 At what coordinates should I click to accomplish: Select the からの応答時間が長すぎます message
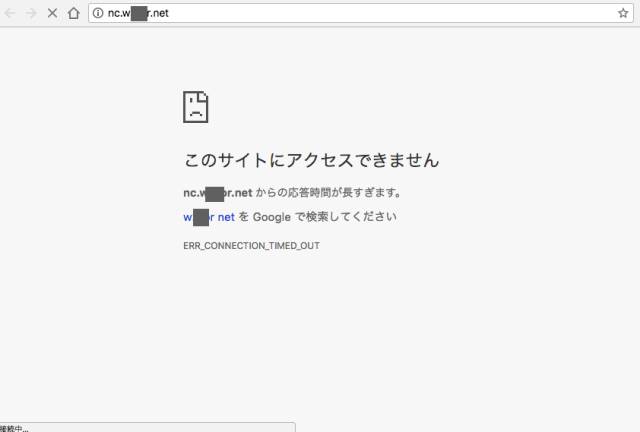pyautogui.click(x=329, y=192)
